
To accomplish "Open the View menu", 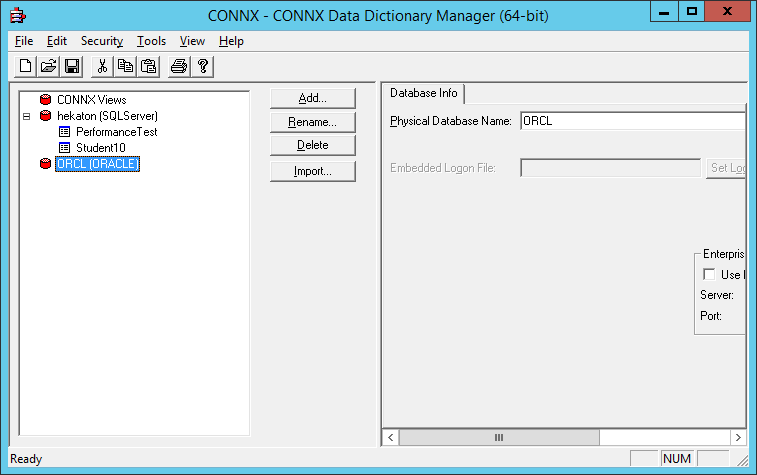I will [x=192, y=41].
